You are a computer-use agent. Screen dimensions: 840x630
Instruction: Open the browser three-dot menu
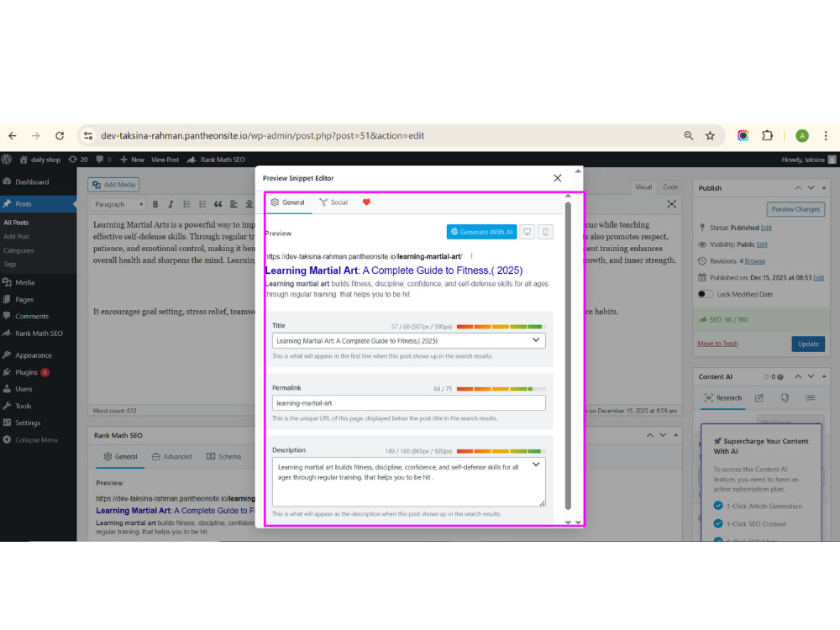[x=826, y=135]
